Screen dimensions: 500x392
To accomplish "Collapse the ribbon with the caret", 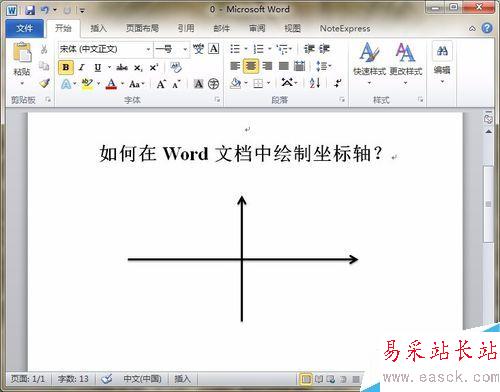I will tap(472, 29).
